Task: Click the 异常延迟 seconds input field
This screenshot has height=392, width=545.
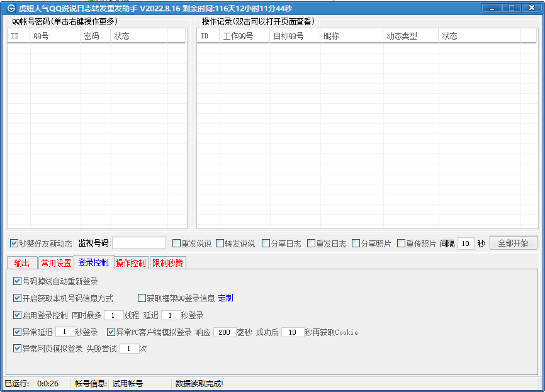Action: click(65, 332)
